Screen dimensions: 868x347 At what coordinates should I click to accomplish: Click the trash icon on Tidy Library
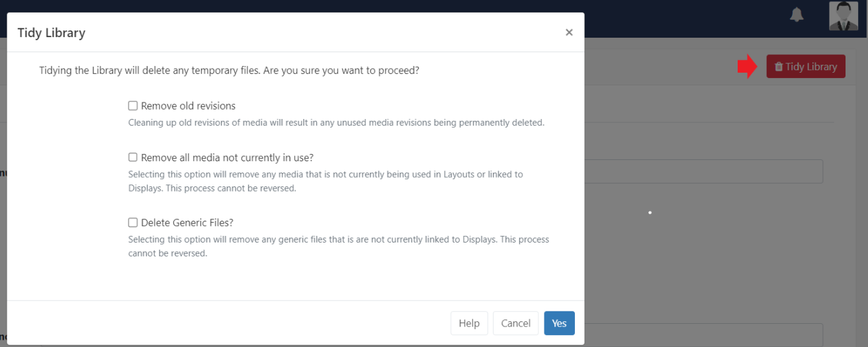click(x=779, y=67)
